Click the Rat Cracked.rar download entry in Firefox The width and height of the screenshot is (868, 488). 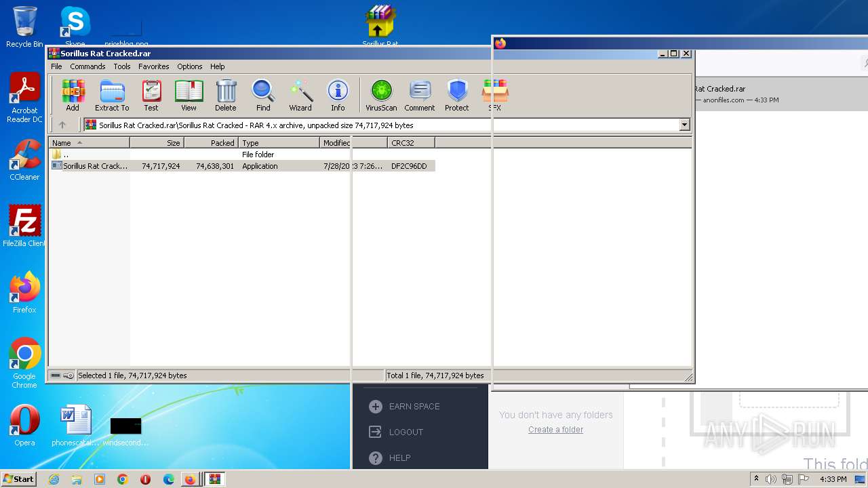point(780,94)
